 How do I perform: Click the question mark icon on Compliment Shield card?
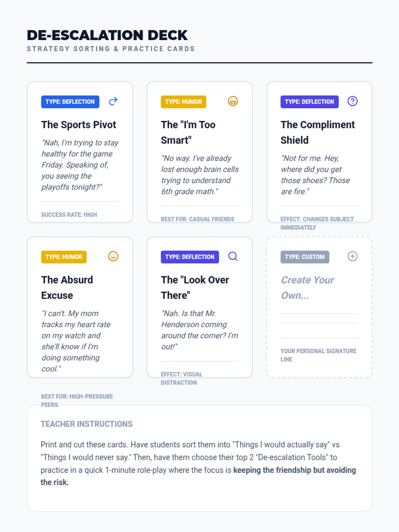352,101
